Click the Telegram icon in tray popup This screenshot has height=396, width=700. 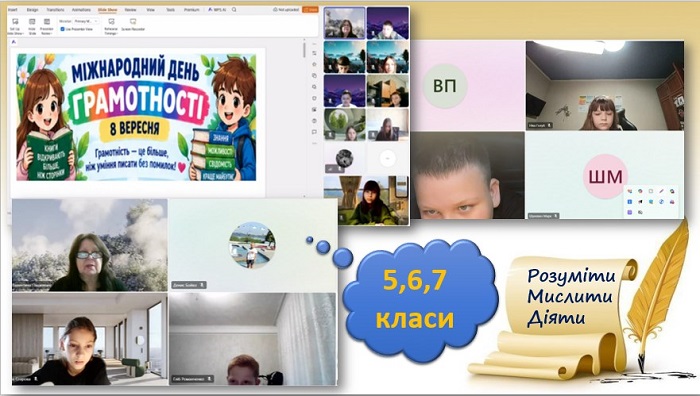pyautogui.click(x=661, y=201)
